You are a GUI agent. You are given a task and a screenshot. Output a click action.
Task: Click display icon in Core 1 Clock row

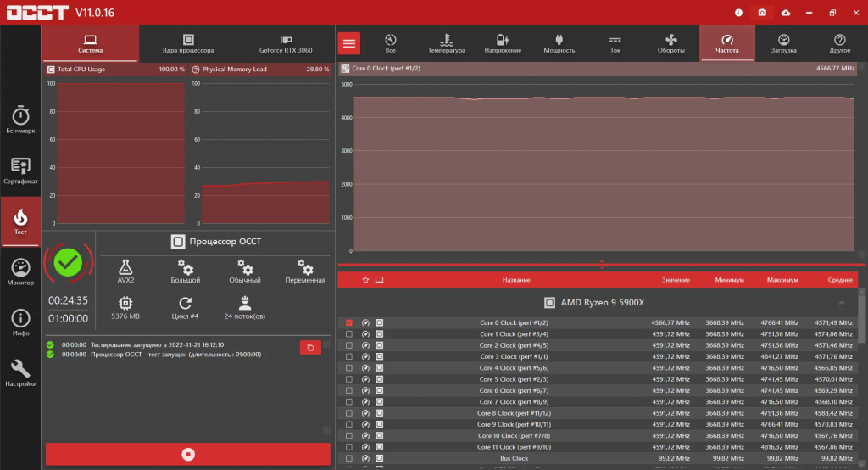point(379,334)
